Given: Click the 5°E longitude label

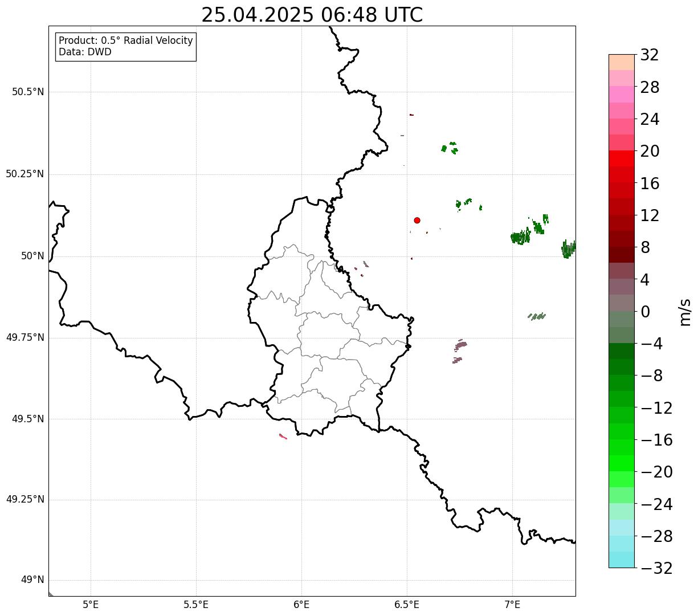Looking at the screenshot, I should 91,605.
